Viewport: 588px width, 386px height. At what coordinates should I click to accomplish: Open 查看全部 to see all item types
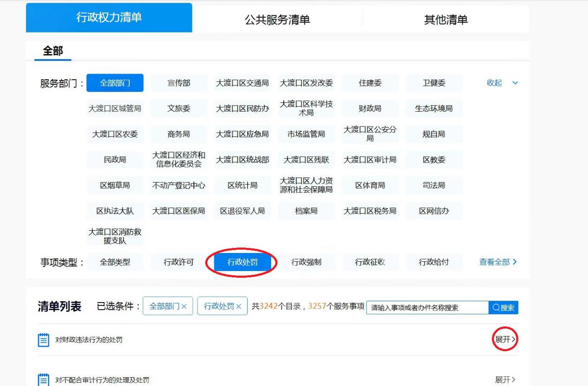tap(498, 262)
